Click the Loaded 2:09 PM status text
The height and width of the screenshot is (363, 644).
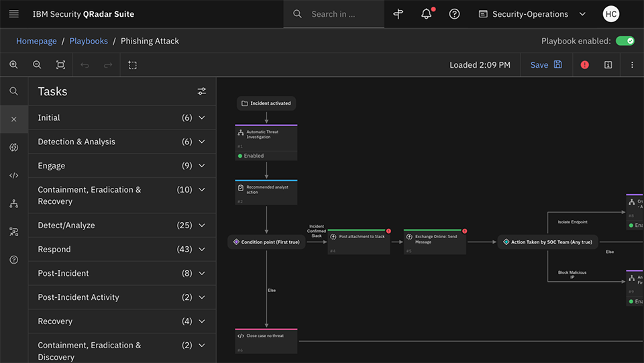coord(480,65)
